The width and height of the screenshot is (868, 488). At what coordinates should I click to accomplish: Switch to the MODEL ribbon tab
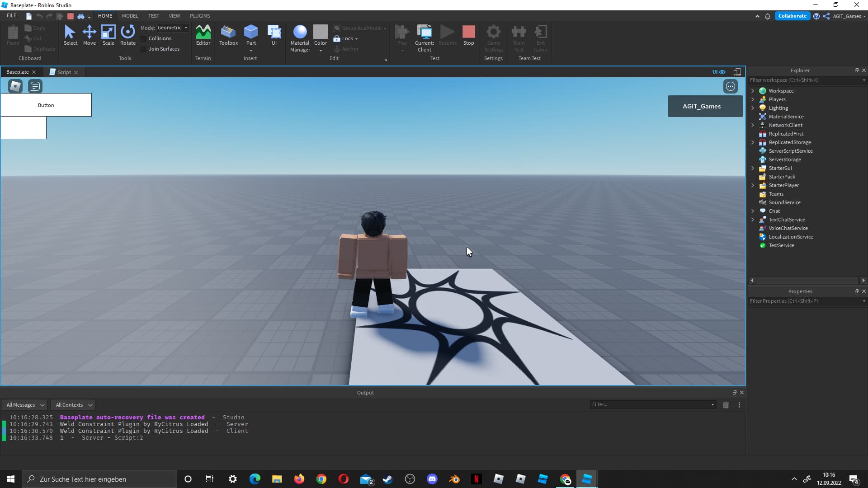point(130,16)
